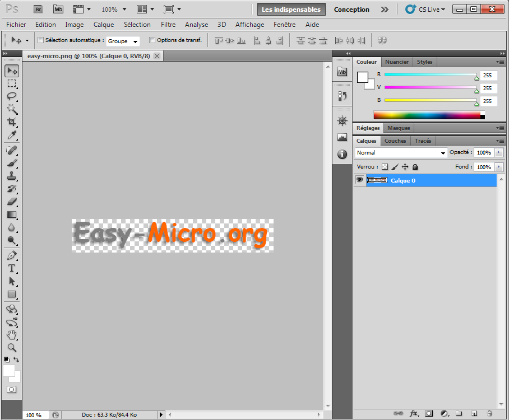Open the Normal blend mode dropdown
Viewport: 509px width, 420px height.
tap(401, 153)
